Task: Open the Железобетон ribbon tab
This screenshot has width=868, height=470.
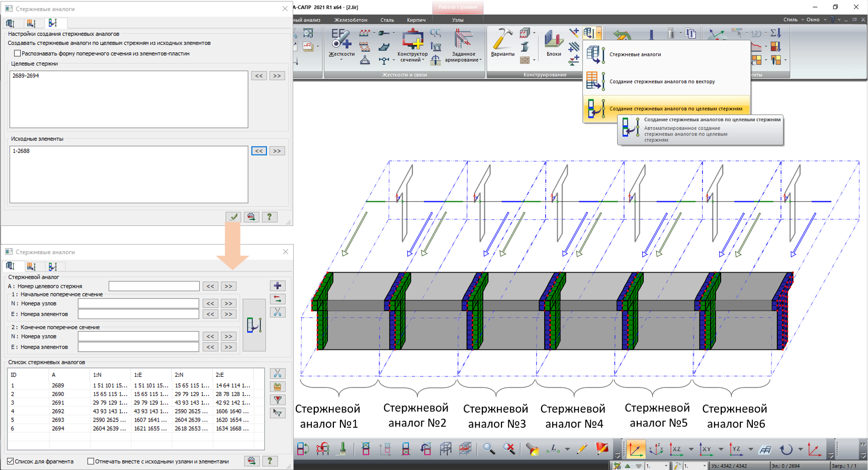Action: [x=351, y=20]
